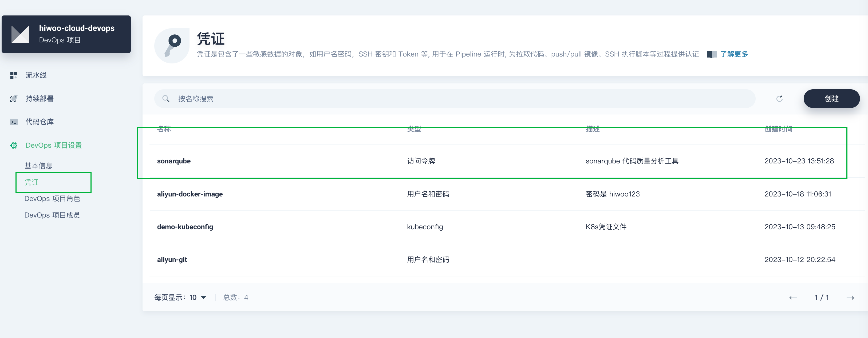Open the hiwoo-cloud-devops project switcher

pos(66,34)
